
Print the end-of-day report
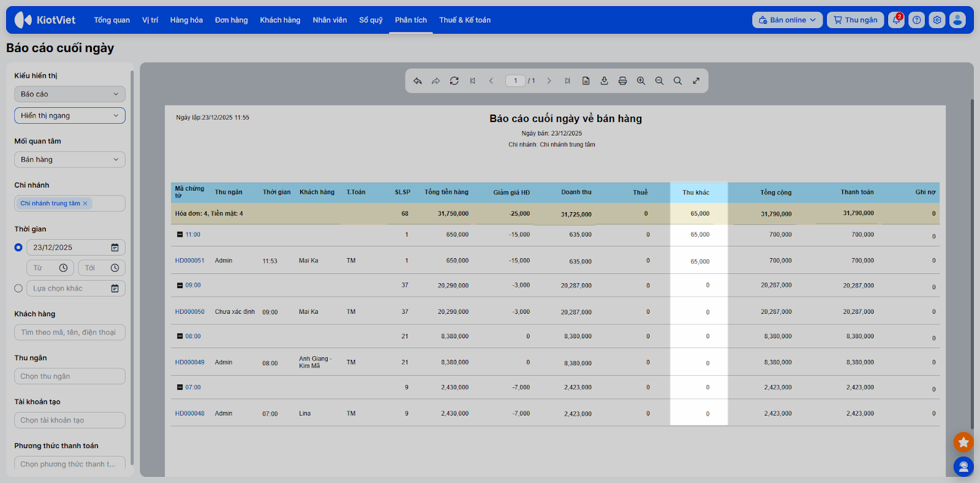click(x=622, y=81)
